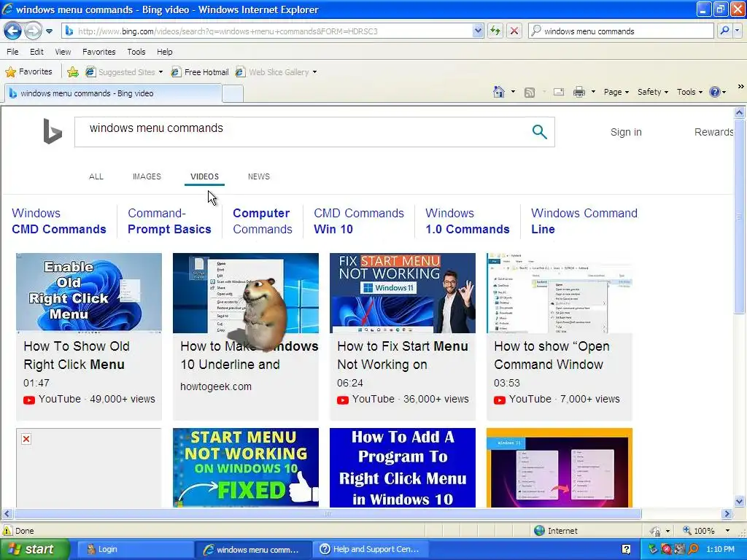Open the Command-Prompt Basics suggestion
This screenshot has height=560, width=747.
(x=169, y=221)
